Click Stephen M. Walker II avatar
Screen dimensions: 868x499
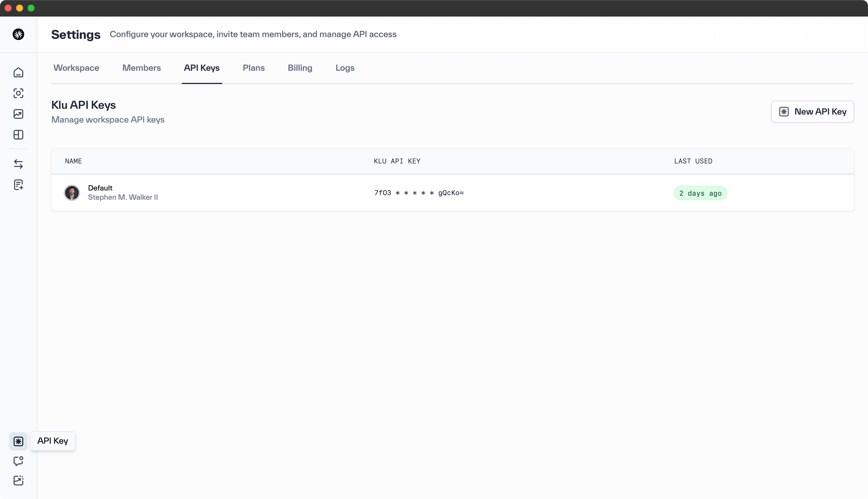(x=72, y=193)
